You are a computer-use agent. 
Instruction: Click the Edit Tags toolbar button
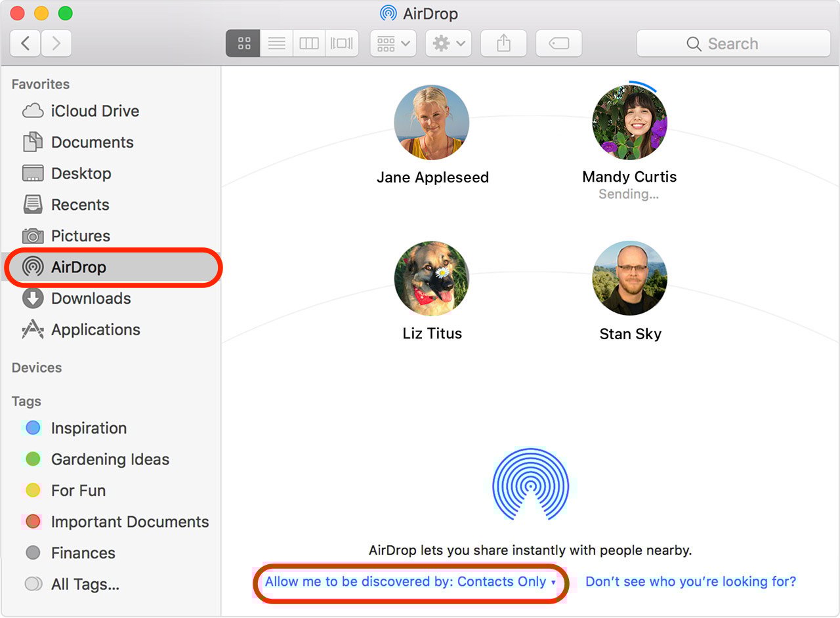(x=558, y=44)
